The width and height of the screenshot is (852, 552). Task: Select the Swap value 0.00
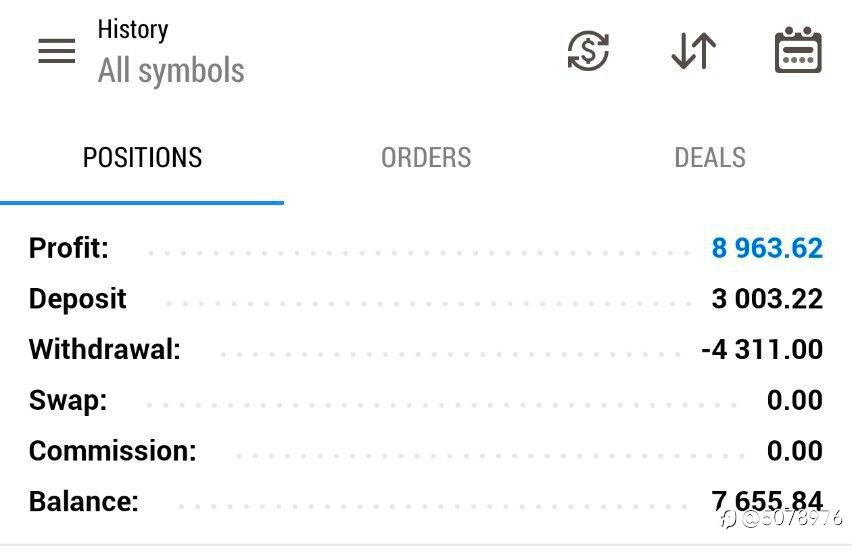pos(795,400)
